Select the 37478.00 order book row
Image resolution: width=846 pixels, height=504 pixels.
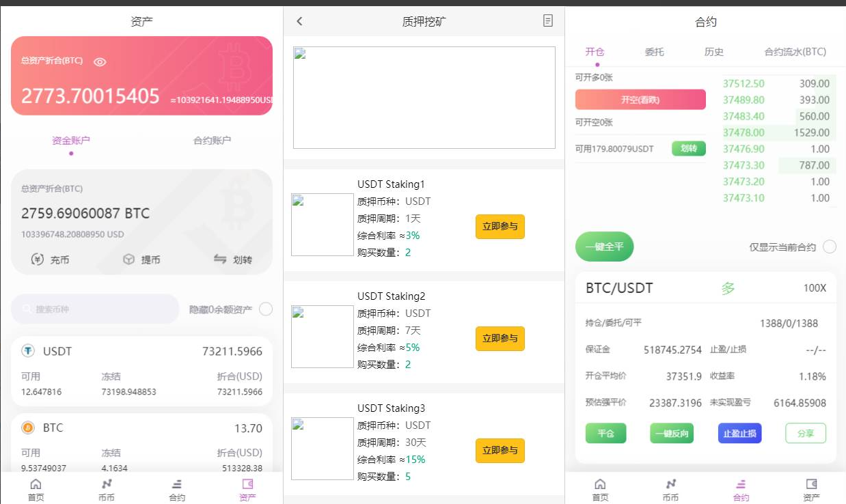pos(779,132)
